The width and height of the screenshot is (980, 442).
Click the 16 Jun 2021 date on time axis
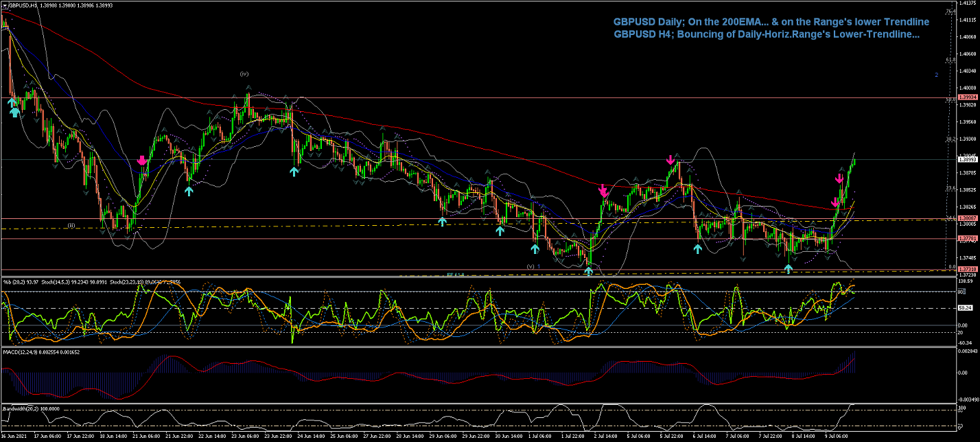click(x=14, y=436)
